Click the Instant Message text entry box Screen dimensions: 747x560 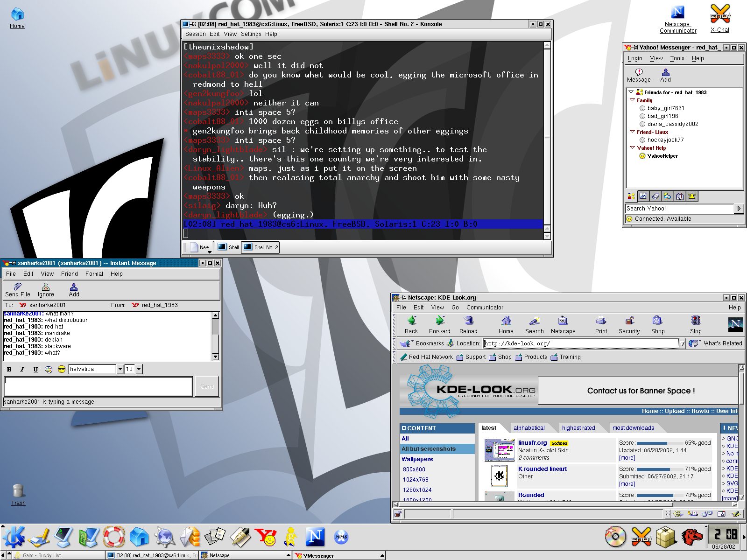click(99, 386)
